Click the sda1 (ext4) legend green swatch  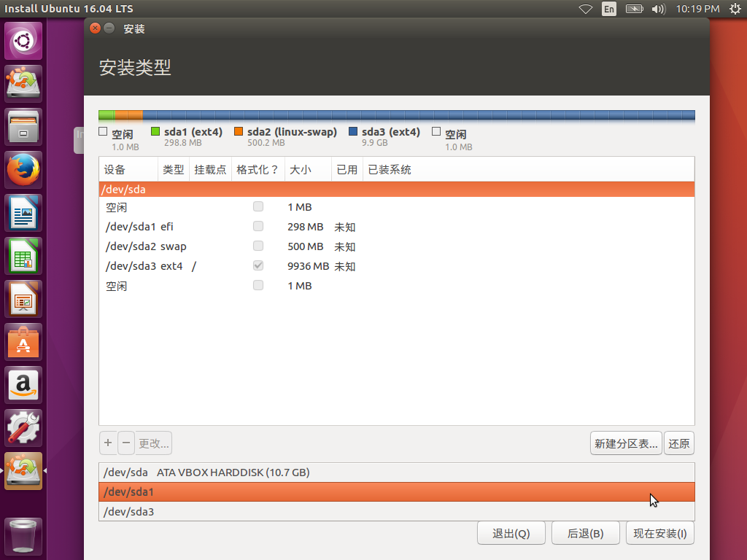(x=155, y=131)
